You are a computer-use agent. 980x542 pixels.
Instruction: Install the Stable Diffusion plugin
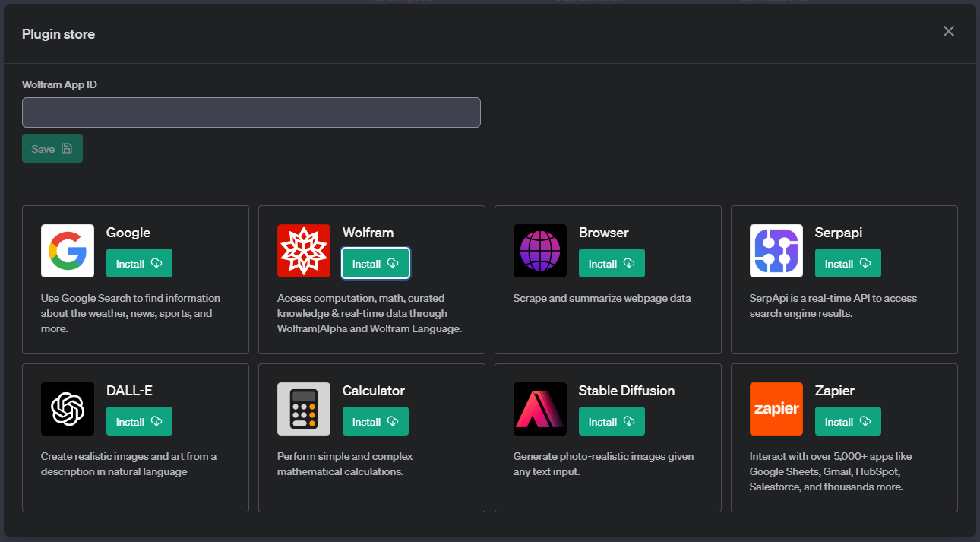pyautogui.click(x=612, y=422)
